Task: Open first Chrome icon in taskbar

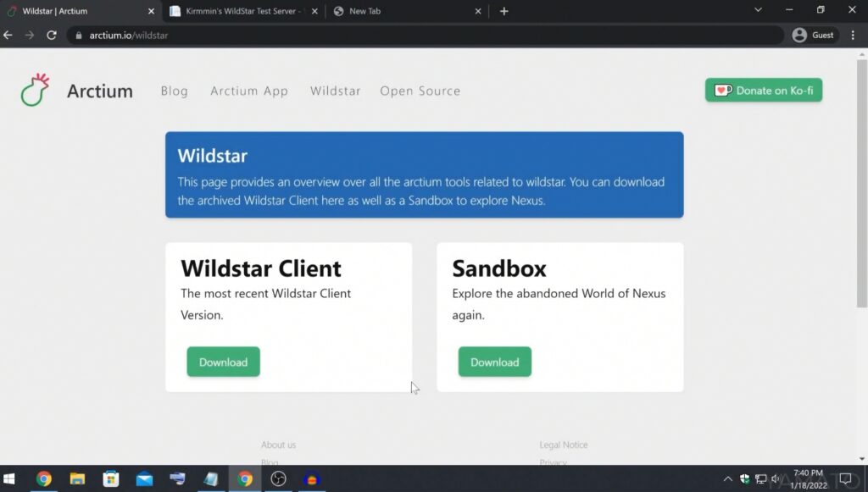Action: pyautogui.click(x=44, y=478)
